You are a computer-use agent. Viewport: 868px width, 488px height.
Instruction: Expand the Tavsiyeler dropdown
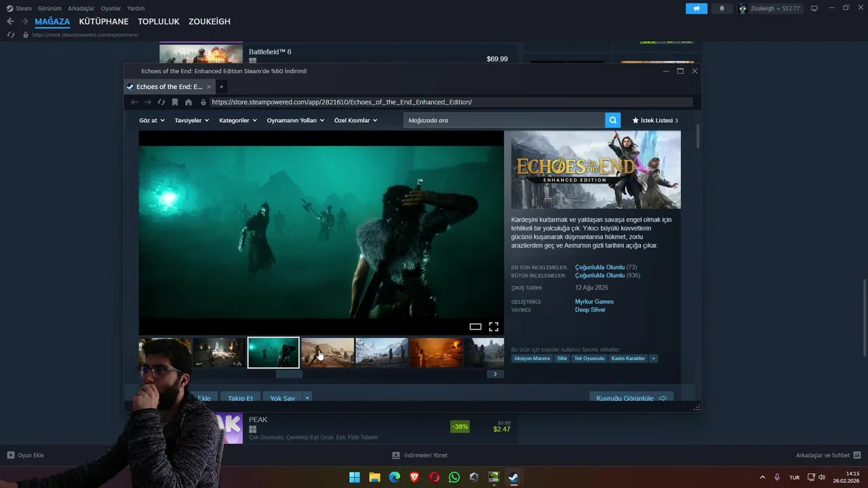[x=192, y=121]
